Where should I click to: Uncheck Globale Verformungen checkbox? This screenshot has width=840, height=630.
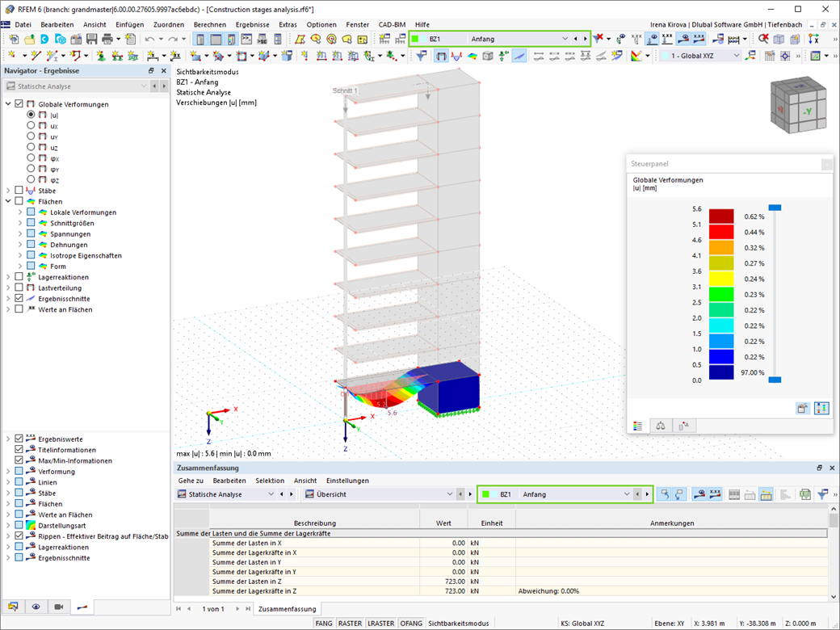19,104
